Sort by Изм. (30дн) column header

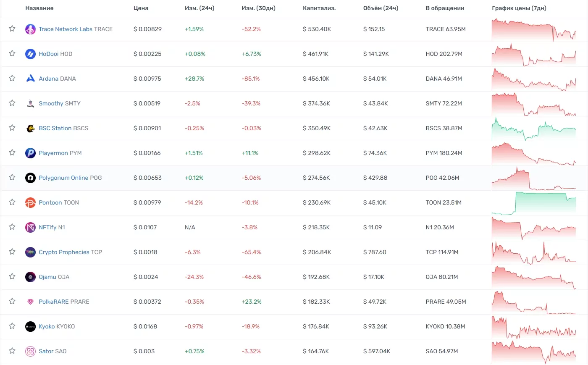click(258, 8)
